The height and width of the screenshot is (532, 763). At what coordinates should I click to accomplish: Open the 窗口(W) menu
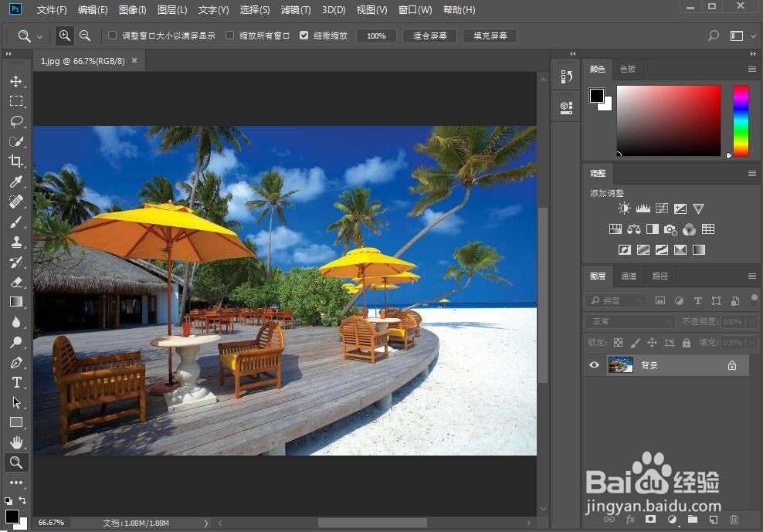pyautogui.click(x=415, y=10)
